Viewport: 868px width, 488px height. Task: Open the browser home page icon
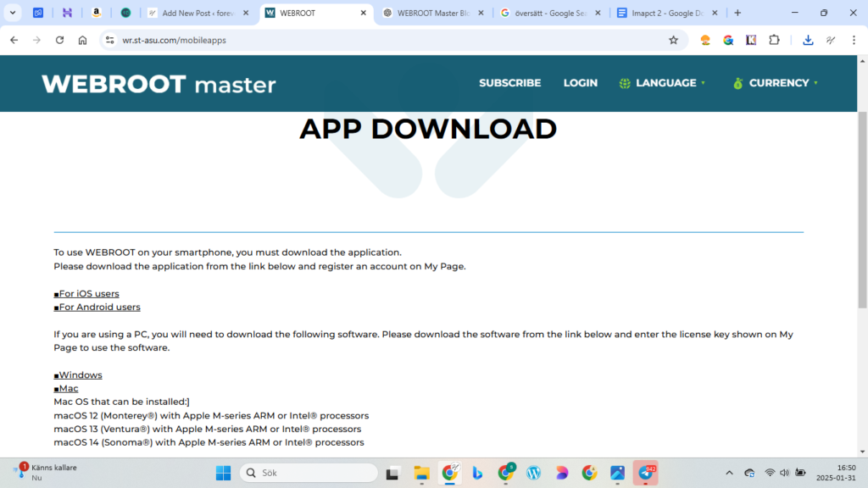[82, 40]
